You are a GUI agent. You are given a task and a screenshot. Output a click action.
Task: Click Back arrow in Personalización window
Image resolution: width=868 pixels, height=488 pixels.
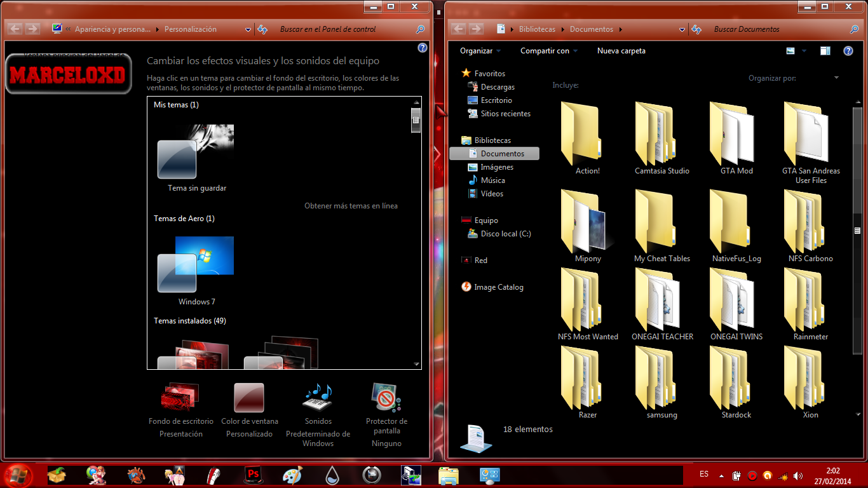15,29
